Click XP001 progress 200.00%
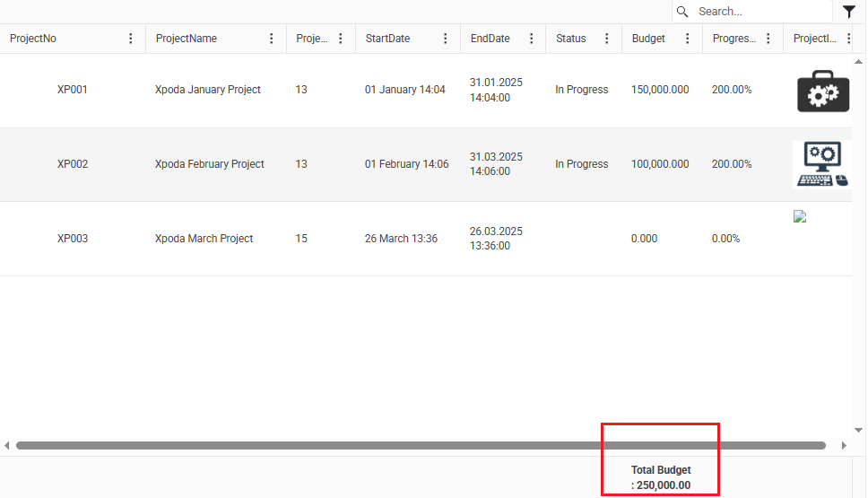The height and width of the screenshot is (498, 868). [x=732, y=90]
